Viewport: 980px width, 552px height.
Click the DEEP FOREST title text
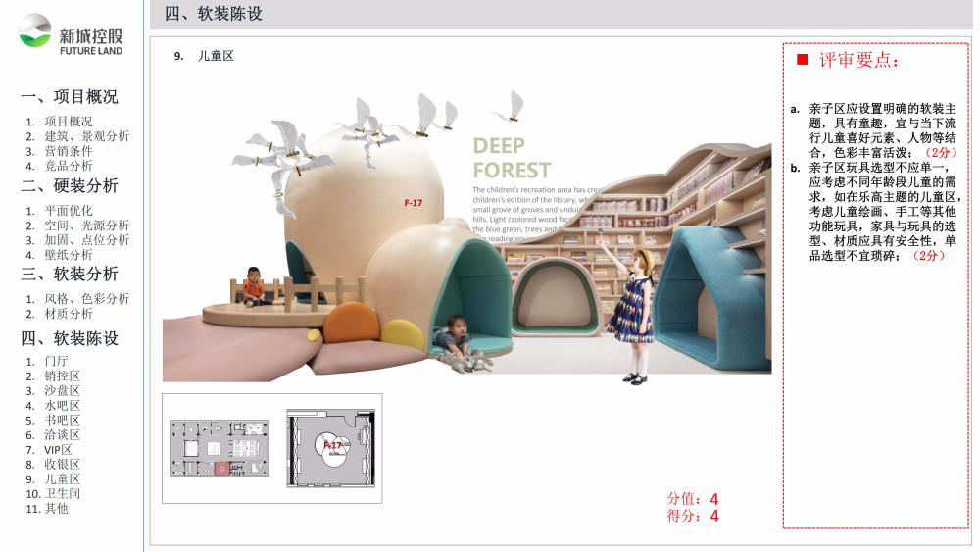pyautogui.click(x=512, y=158)
